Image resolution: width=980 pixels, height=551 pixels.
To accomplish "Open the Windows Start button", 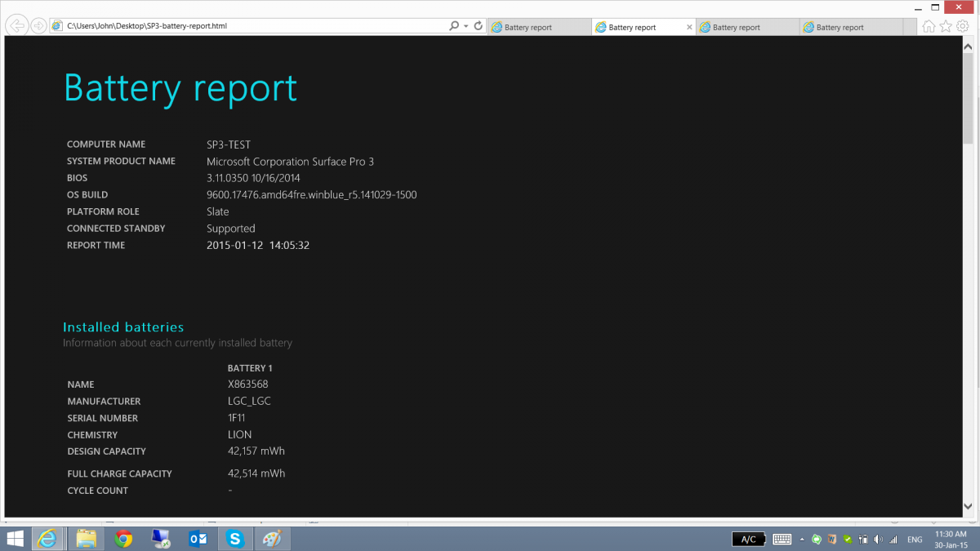I will (x=15, y=539).
